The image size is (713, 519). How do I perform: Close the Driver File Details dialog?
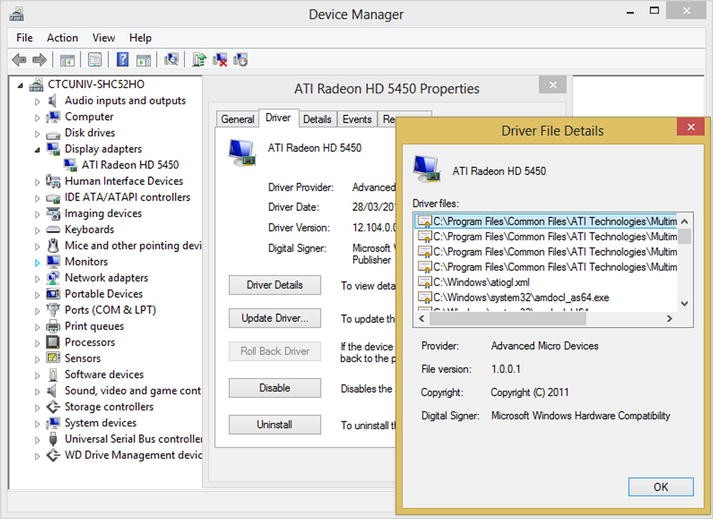pos(691,127)
